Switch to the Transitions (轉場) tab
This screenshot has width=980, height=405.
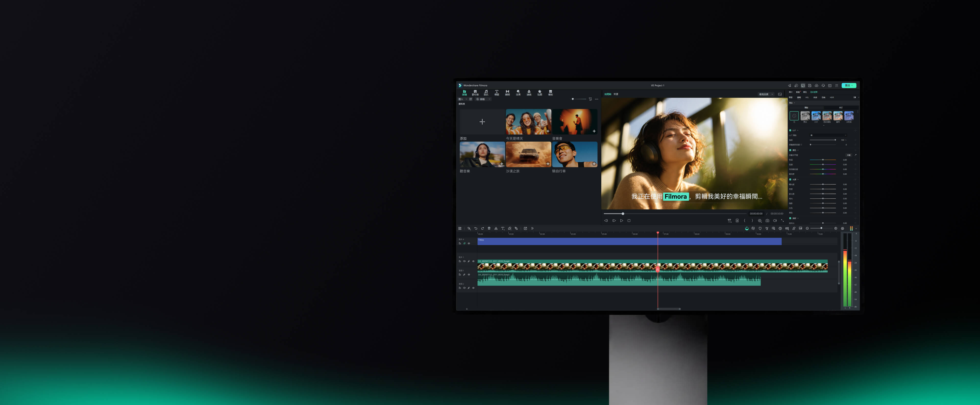(x=507, y=92)
